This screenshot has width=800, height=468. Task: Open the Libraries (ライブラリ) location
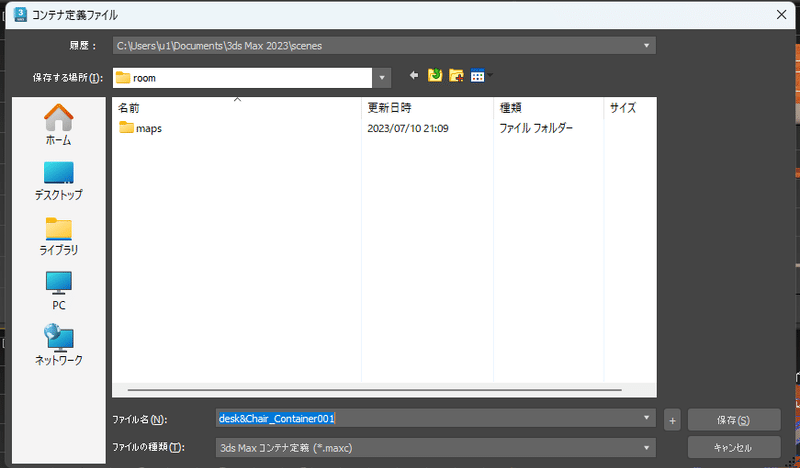[x=59, y=236]
